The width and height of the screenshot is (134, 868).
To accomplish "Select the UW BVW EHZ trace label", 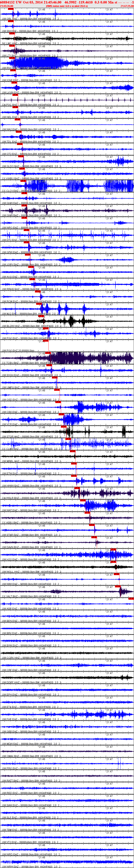I will (x=30, y=646).
